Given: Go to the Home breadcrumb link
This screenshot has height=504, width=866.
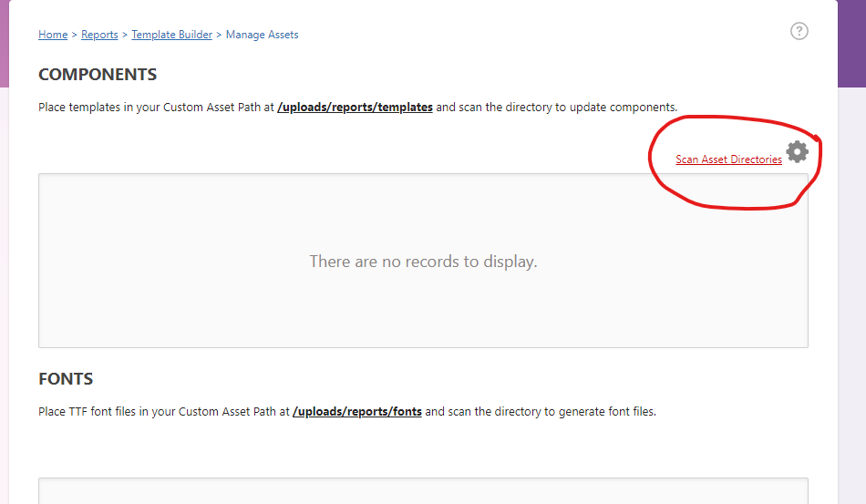Looking at the screenshot, I should [53, 35].
